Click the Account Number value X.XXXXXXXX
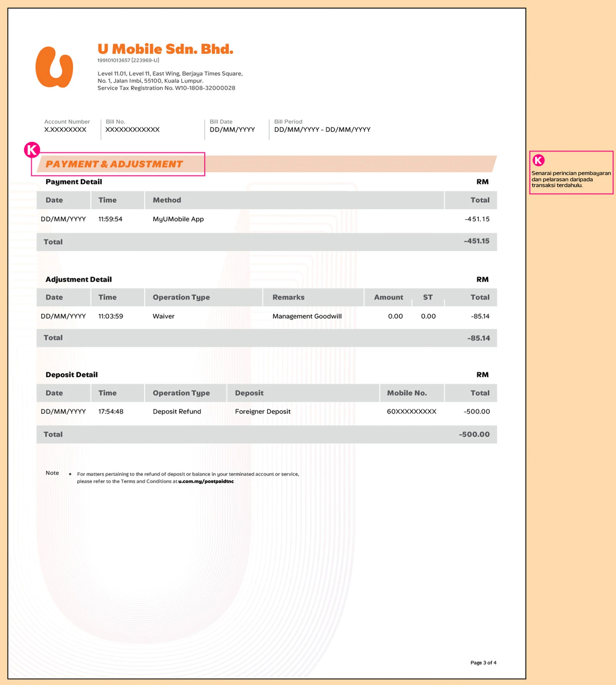Viewport: 616px width, 685px height. click(65, 130)
